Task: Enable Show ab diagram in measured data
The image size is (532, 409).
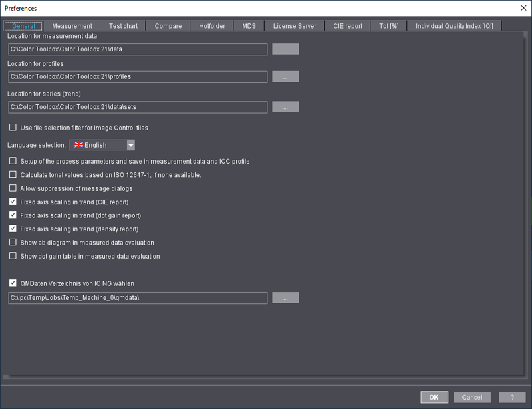Action: [x=13, y=243]
